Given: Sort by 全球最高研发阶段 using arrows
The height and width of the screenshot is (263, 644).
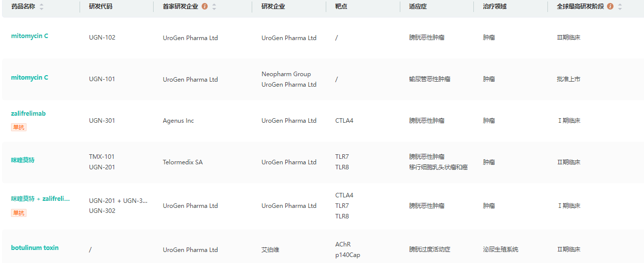Looking at the screenshot, I should click(x=620, y=7).
